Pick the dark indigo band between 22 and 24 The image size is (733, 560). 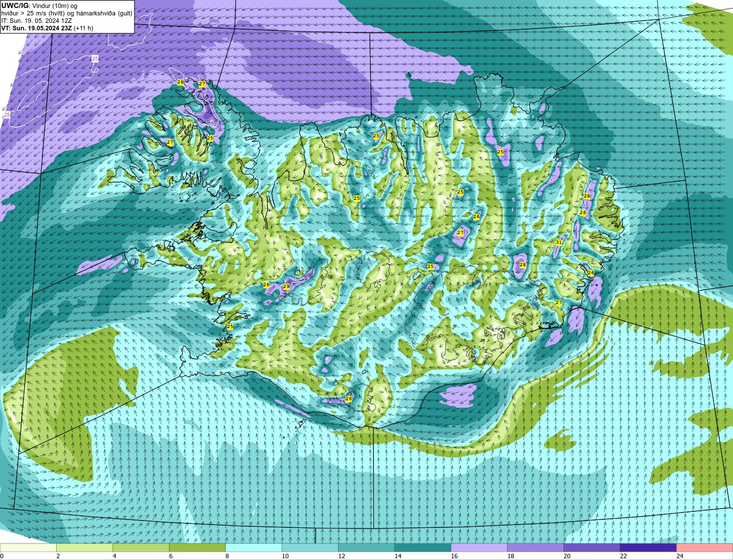[649, 547]
